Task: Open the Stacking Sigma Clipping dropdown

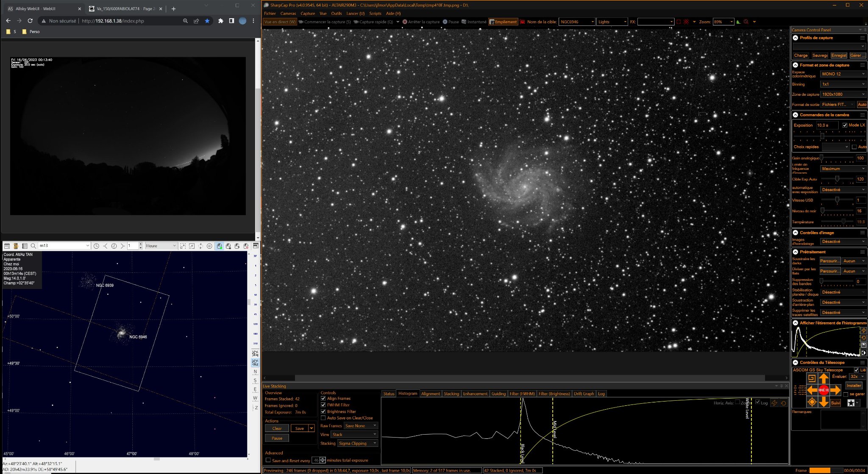Action: 357,443
